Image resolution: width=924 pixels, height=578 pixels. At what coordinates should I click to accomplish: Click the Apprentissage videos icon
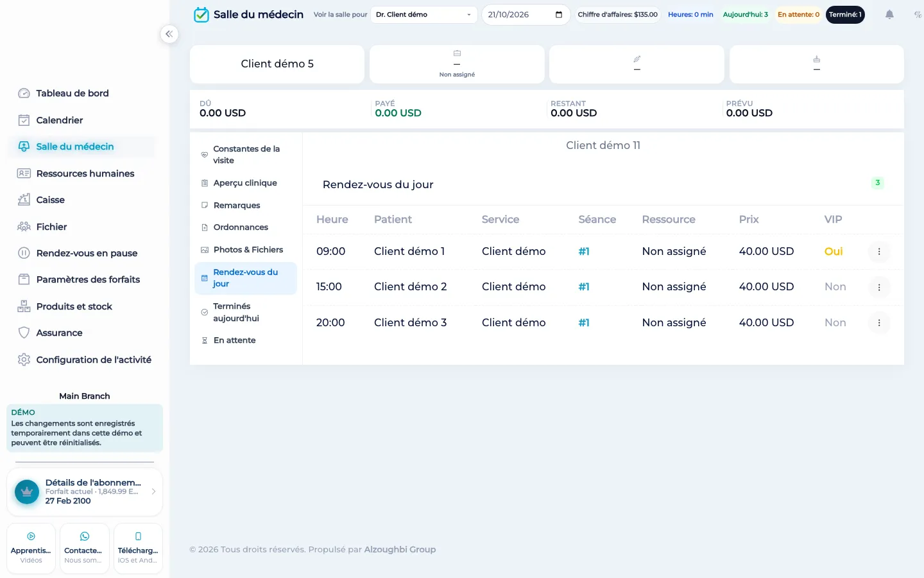pyautogui.click(x=31, y=536)
